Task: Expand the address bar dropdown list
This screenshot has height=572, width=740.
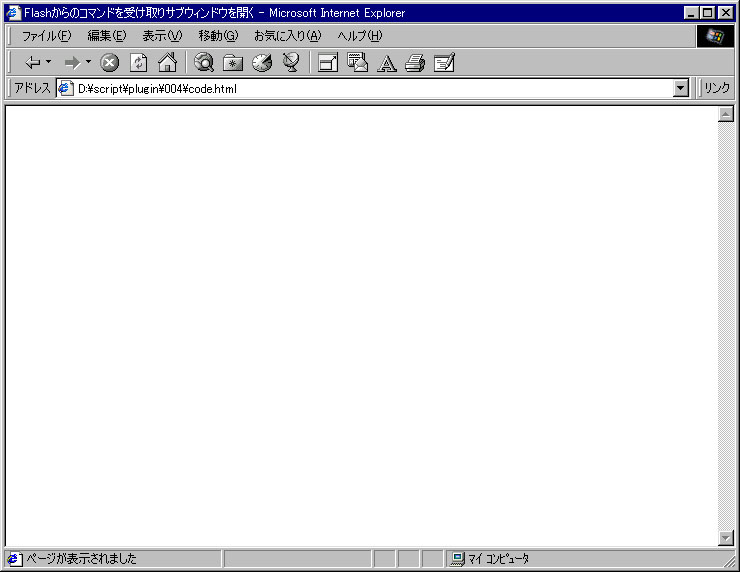Action: click(x=681, y=88)
